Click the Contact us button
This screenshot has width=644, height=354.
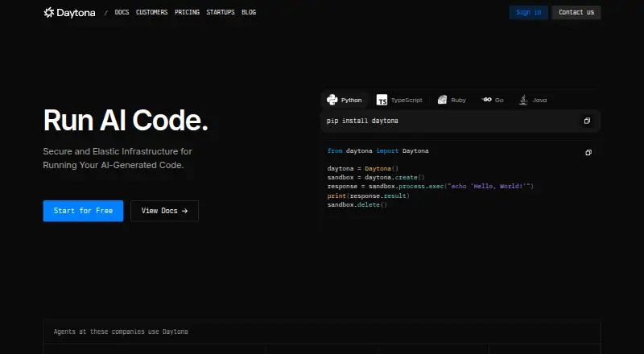point(576,12)
